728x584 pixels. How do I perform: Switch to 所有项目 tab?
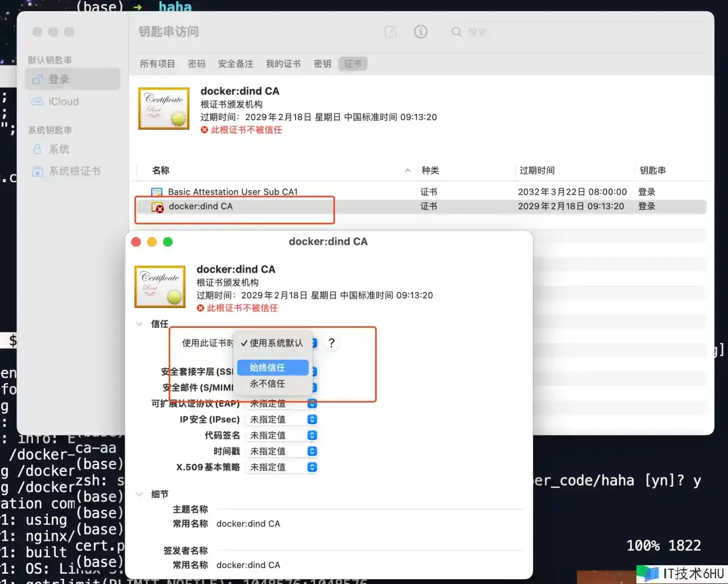tap(158, 64)
